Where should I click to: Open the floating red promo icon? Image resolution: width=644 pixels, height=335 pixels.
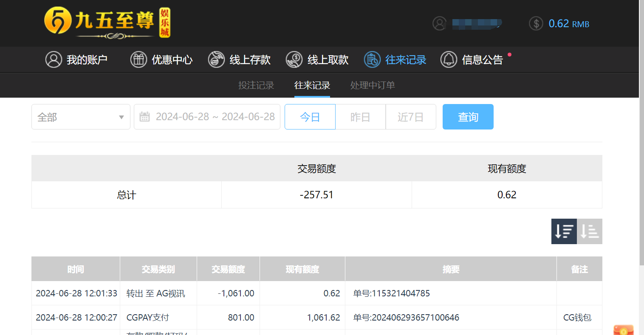point(623,329)
